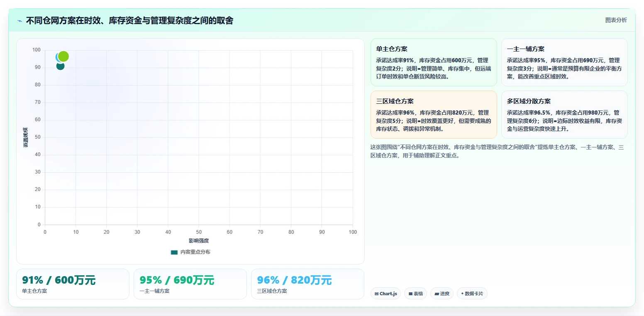Click the 96% / 820万元 stat card
The image size is (644, 316).
click(307, 284)
